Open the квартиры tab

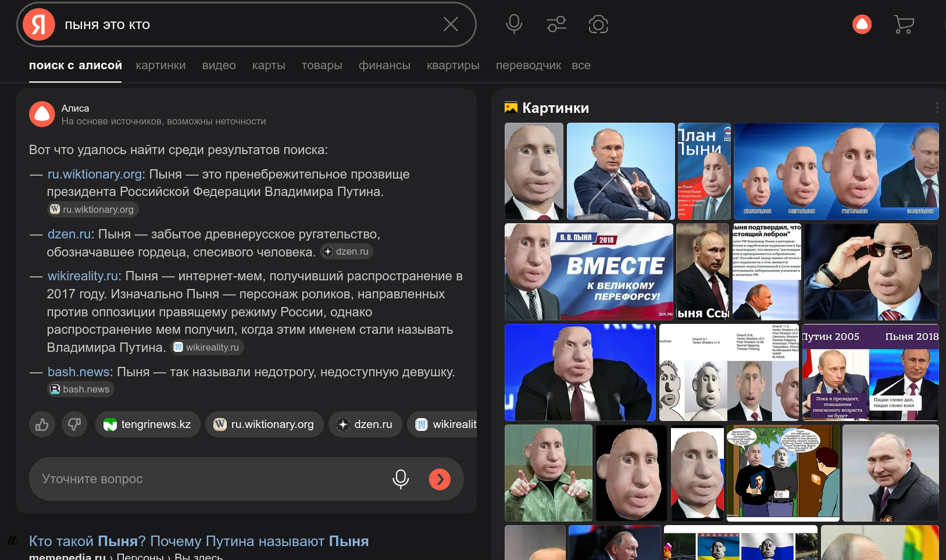tap(453, 65)
